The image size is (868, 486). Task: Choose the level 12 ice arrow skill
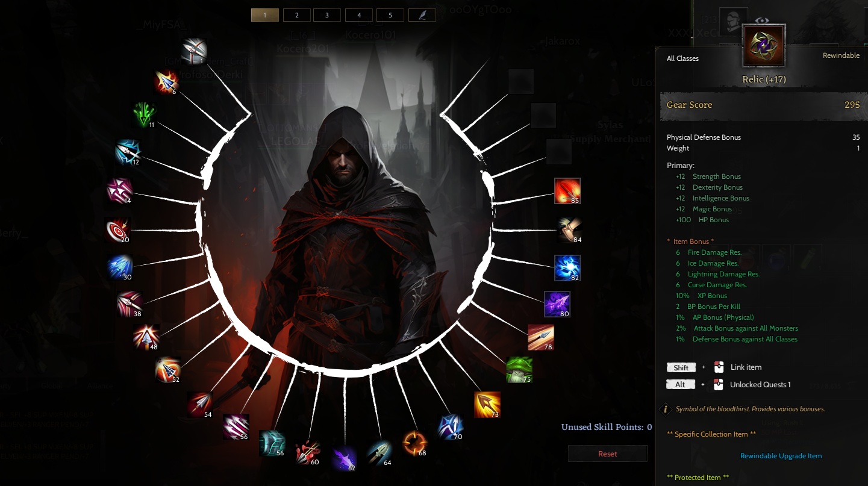point(128,152)
